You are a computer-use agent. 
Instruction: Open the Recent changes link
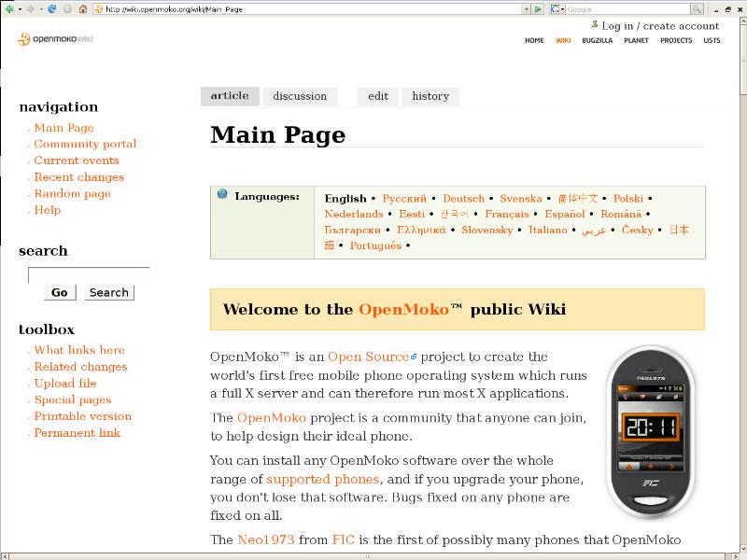point(78,177)
